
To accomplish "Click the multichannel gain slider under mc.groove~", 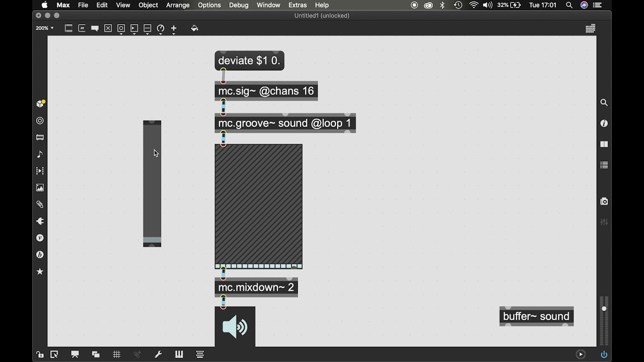I will point(259,207).
